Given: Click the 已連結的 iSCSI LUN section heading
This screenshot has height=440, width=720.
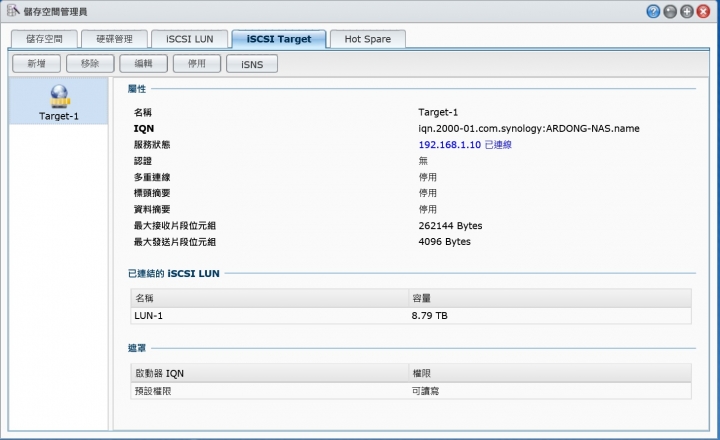Looking at the screenshot, I should pyautogui.click(x=174, y=273).
